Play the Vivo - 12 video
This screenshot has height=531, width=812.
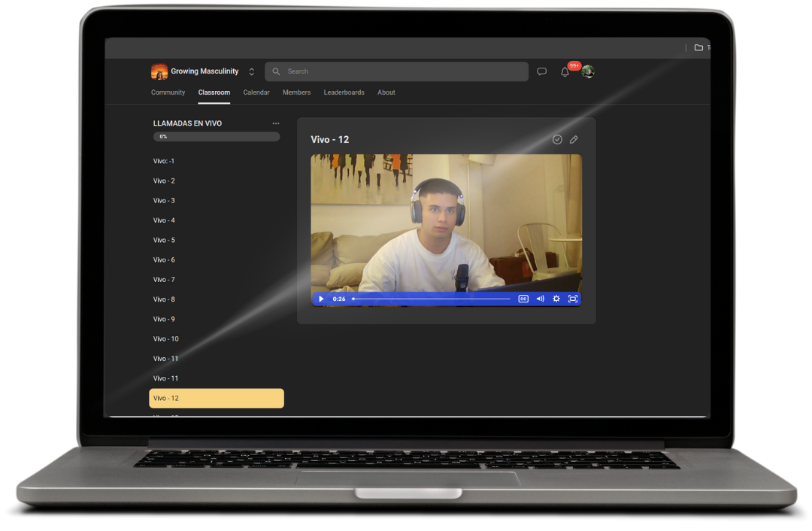321,299
